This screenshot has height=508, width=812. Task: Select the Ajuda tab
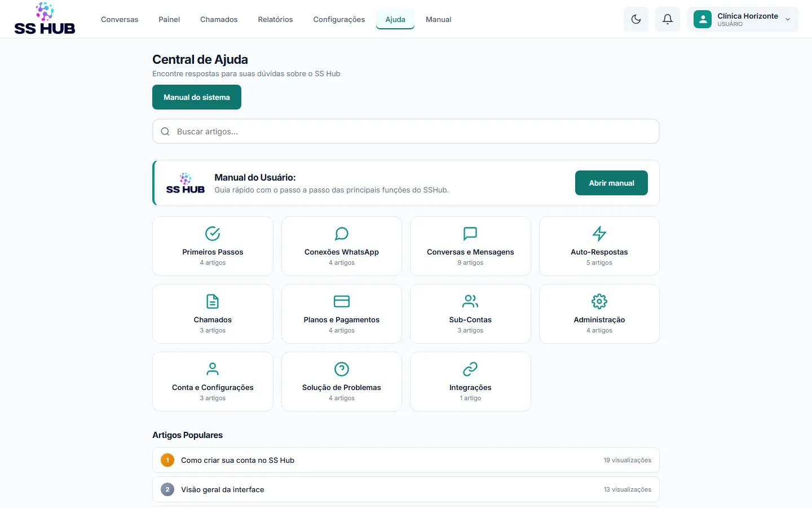[395, 19]
